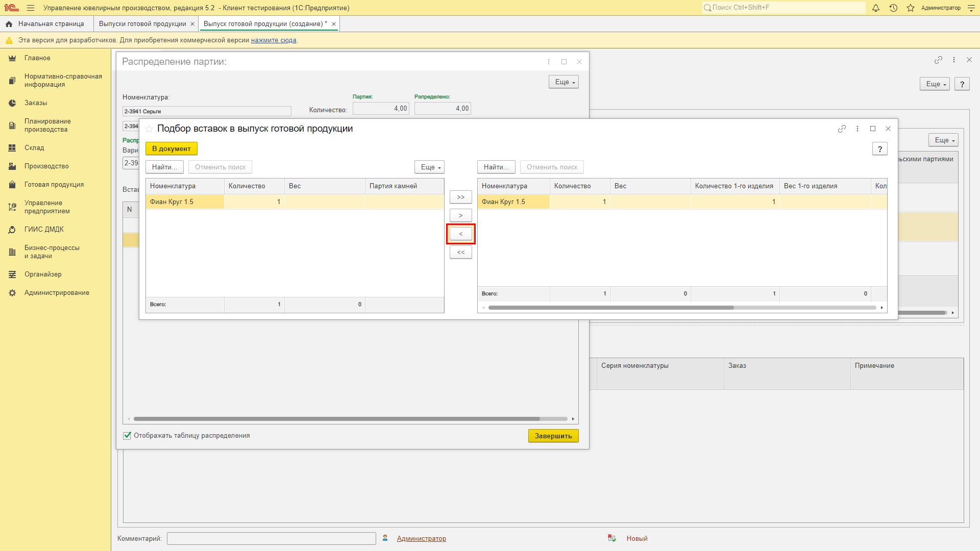
Task: Click Отменить поиск above left table
Action: click(220, 167)
